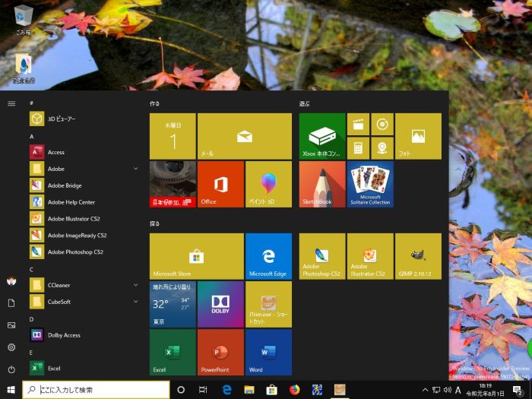The image size is (532, 399).
Task: Launch the SketchBook tile
Action: click(x=321, y=184)
